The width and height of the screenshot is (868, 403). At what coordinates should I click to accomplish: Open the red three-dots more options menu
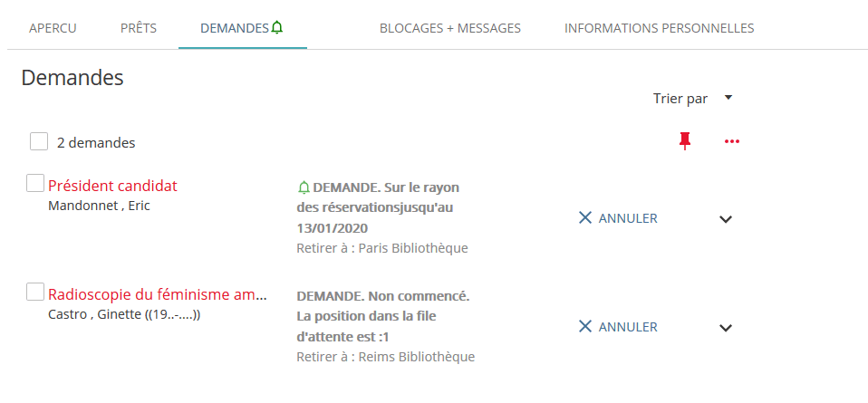732,141
